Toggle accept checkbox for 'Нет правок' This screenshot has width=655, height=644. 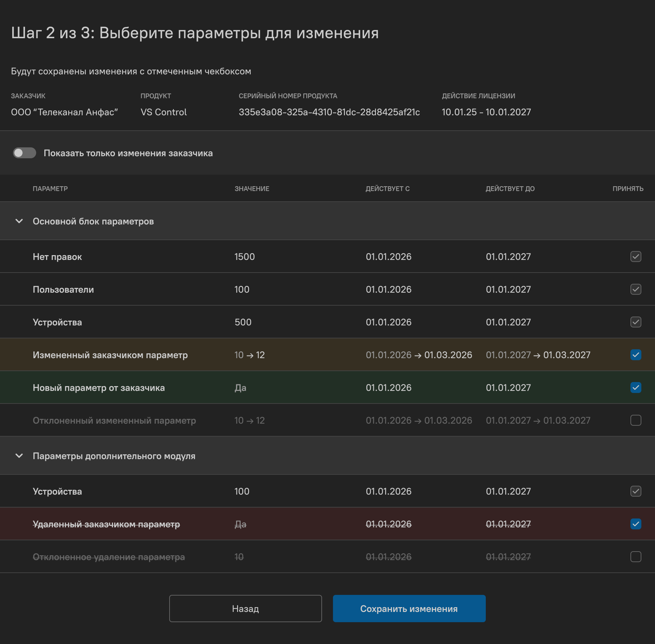pyautogui.click(x=636, y=257)
